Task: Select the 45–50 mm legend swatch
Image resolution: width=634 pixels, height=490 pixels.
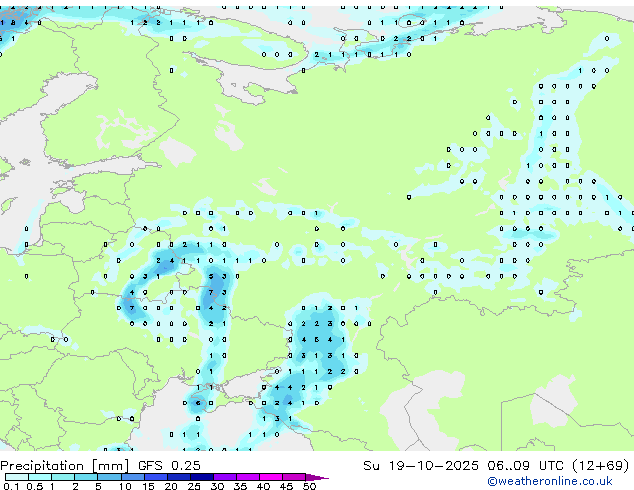Action: pyautogui.click(x=294, y=477)
